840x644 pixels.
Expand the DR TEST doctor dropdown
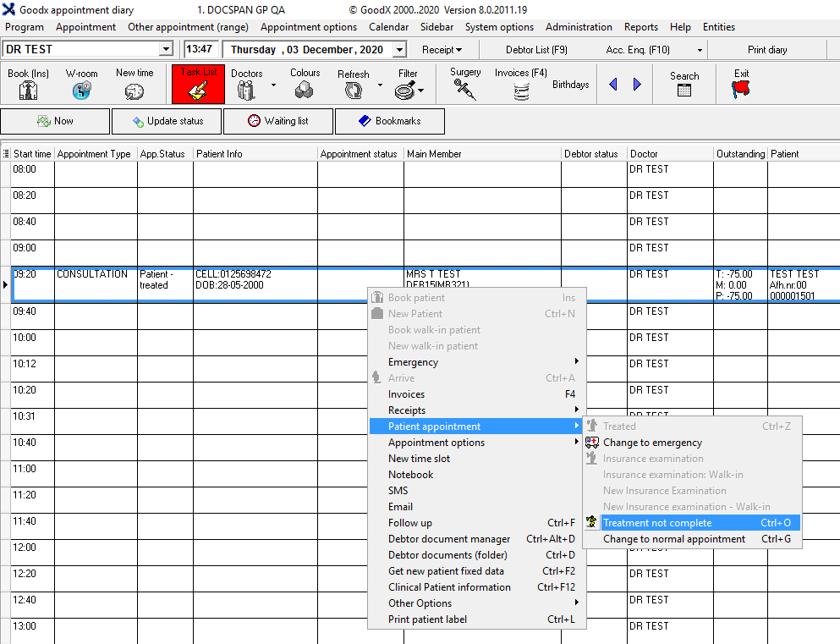point(166,50)
